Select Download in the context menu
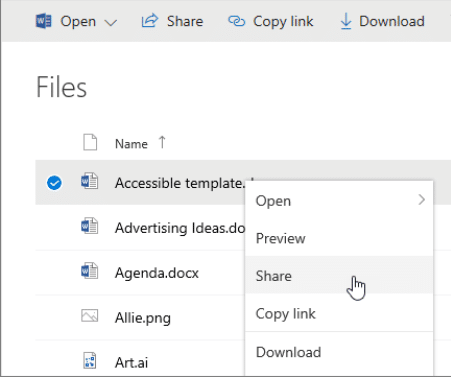The height and width of the screenshot is (378, 451). [339, 352]
